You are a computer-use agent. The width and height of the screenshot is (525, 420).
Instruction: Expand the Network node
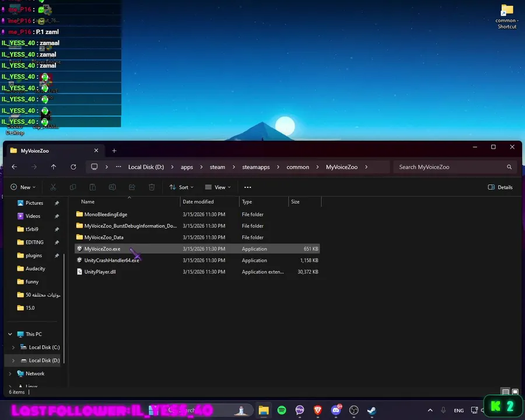pos(10,373)
